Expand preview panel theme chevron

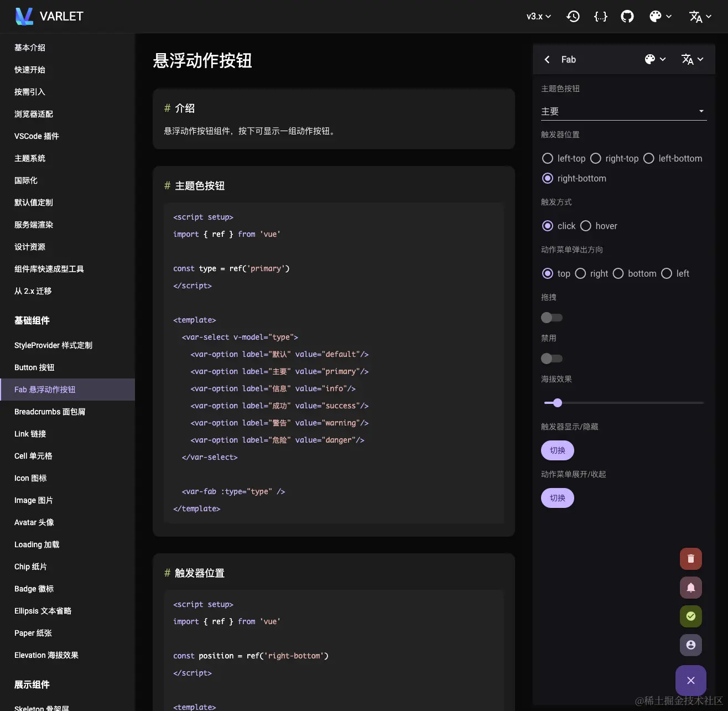coord(663,59)
